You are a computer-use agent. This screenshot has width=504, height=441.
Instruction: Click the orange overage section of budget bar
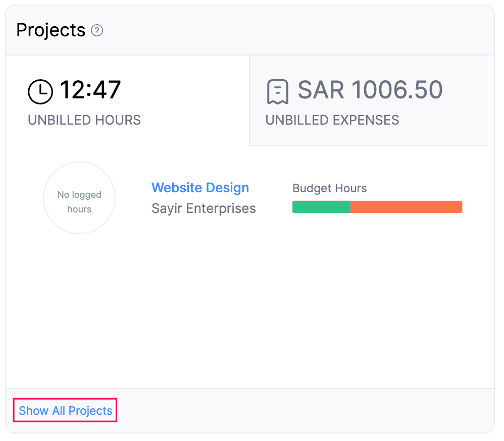[x=406, y=207]
